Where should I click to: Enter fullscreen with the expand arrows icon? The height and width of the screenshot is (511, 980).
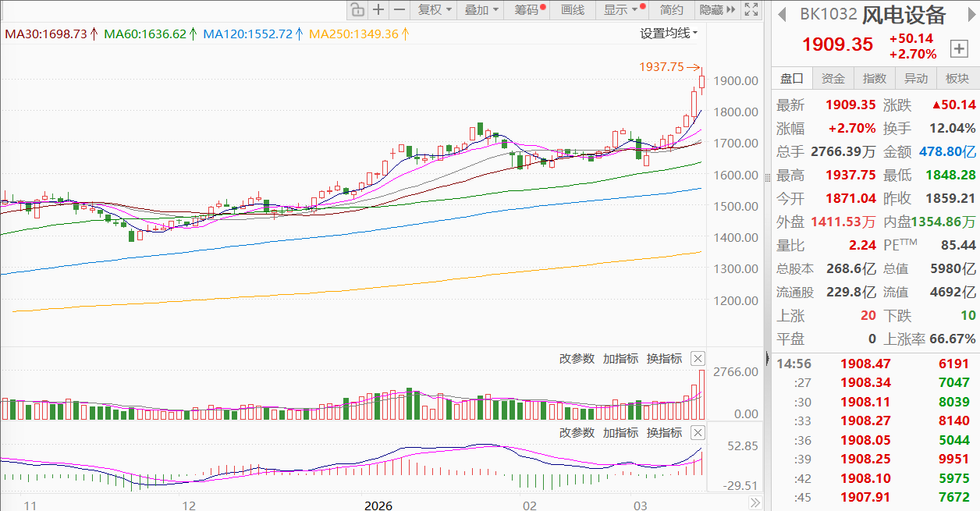[x=751, y=10]
